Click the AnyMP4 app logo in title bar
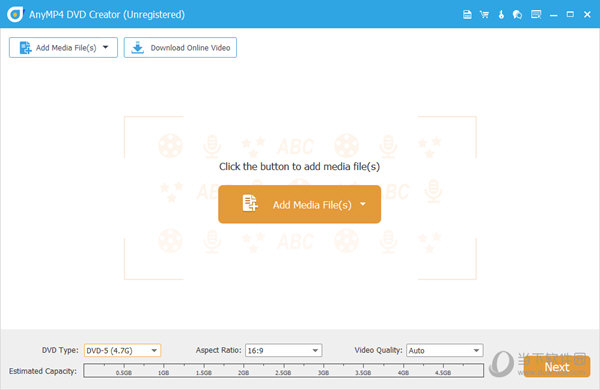Image resolution: width=600 pixels, height=390 pixels. 15,15
